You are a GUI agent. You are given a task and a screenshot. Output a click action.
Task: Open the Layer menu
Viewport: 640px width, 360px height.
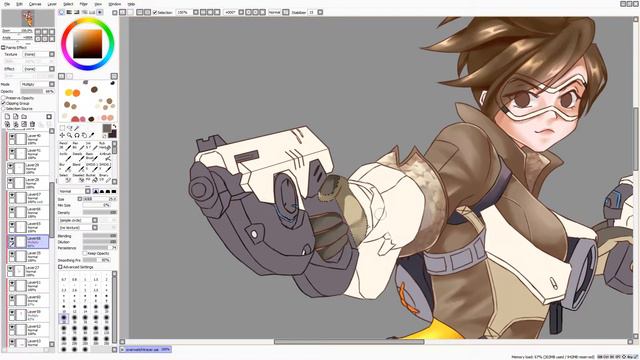tap(52, 4)
